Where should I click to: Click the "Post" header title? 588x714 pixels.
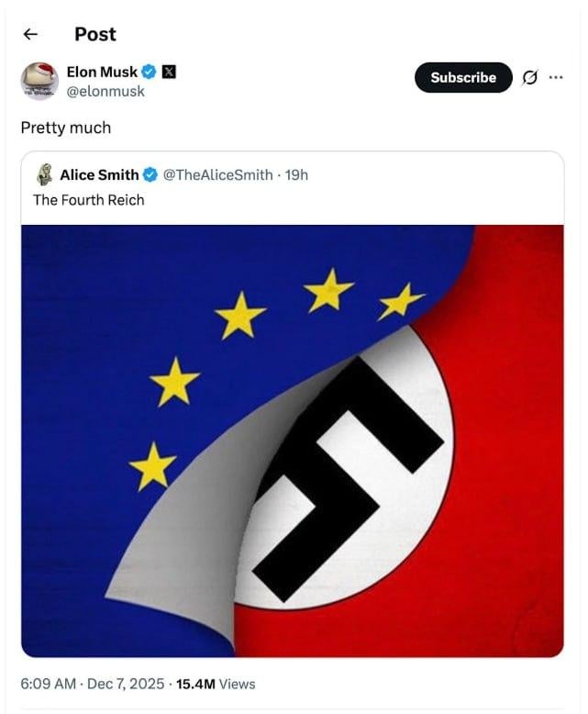coord(95,34)
